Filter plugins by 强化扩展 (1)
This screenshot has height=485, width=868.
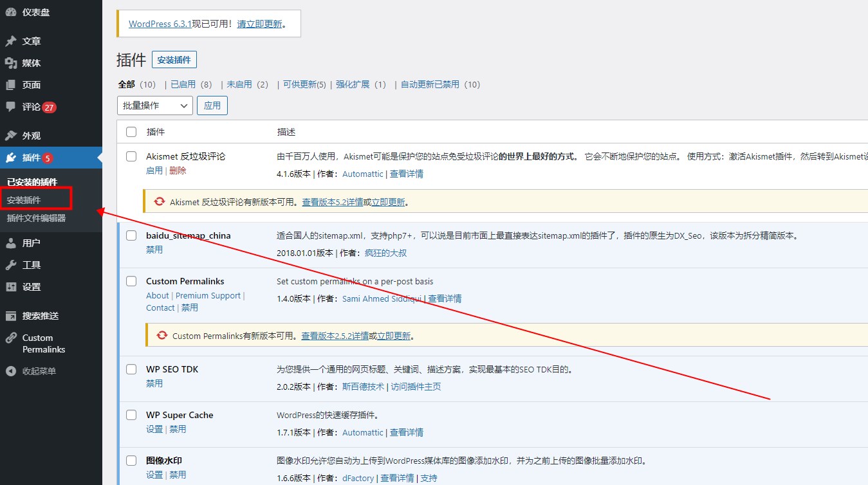[361, 84]
